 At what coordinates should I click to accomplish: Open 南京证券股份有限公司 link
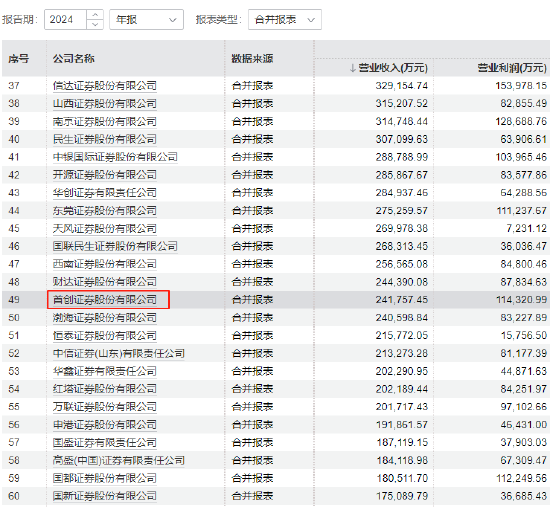(105, 121)
